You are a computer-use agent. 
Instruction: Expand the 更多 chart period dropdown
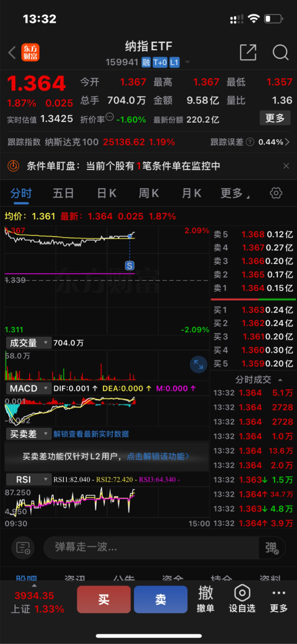(235, 193)
